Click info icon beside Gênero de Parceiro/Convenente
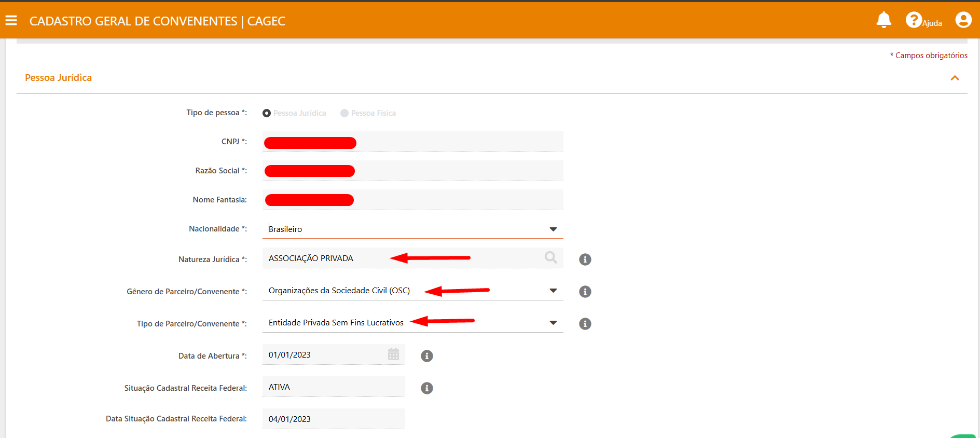This screenshot has height=438, width=980. 585,292
